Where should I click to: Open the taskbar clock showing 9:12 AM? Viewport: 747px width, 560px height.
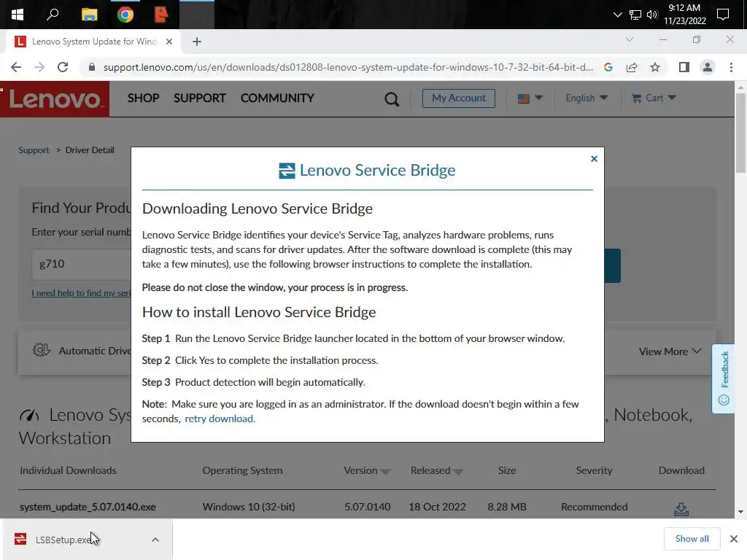[684, 15]
